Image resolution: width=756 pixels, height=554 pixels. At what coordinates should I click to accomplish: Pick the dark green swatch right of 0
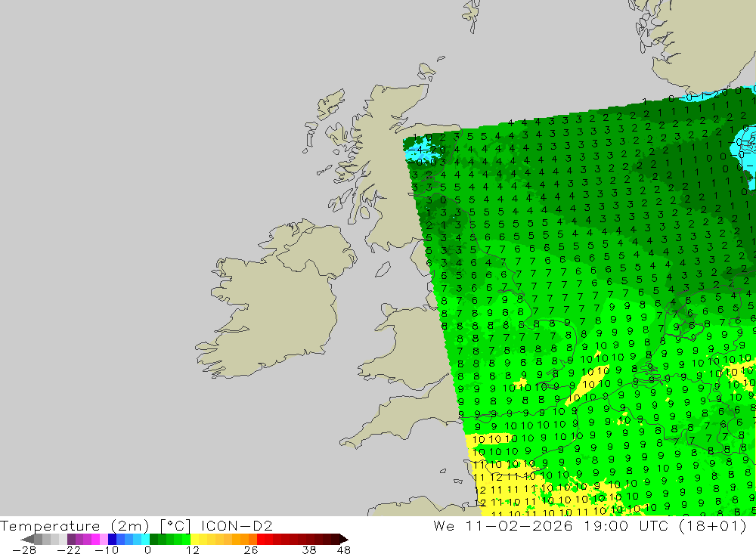(153, 539)
